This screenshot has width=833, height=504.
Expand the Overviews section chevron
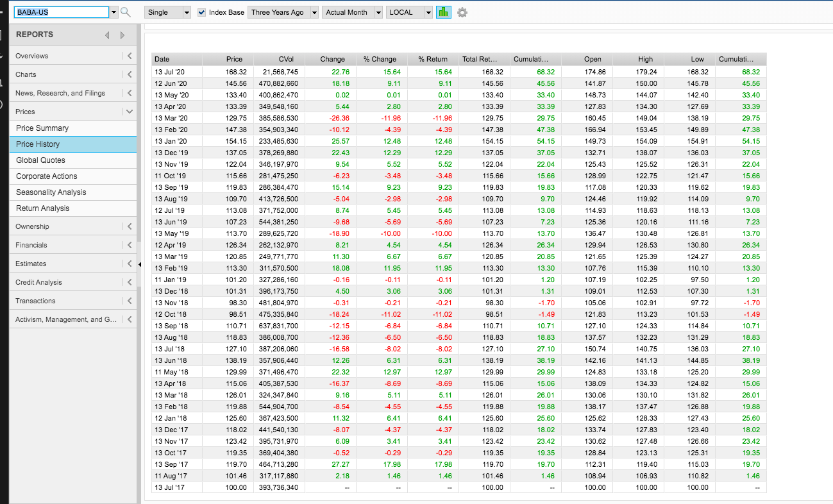click(x=130, y=56)
